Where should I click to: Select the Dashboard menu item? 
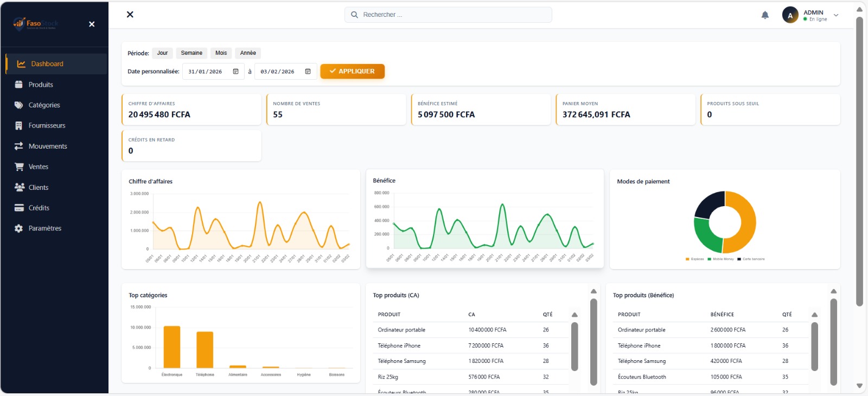point(47,64)
